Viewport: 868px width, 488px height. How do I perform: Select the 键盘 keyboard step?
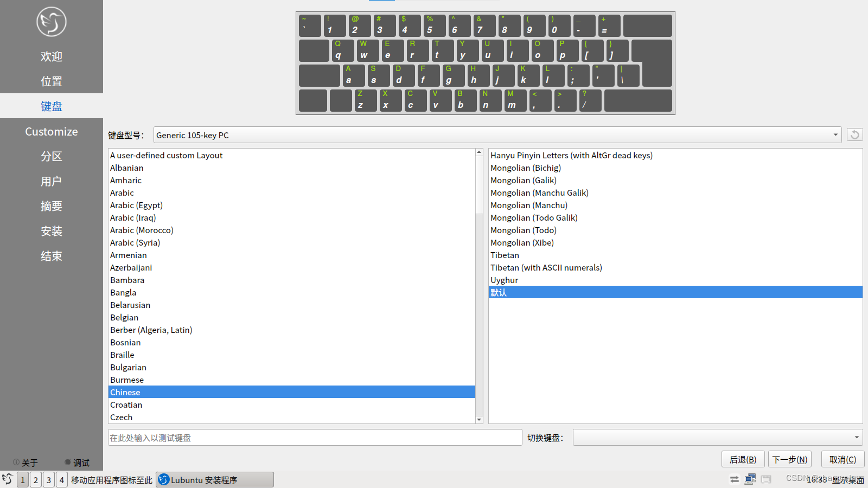coord(52,106)
